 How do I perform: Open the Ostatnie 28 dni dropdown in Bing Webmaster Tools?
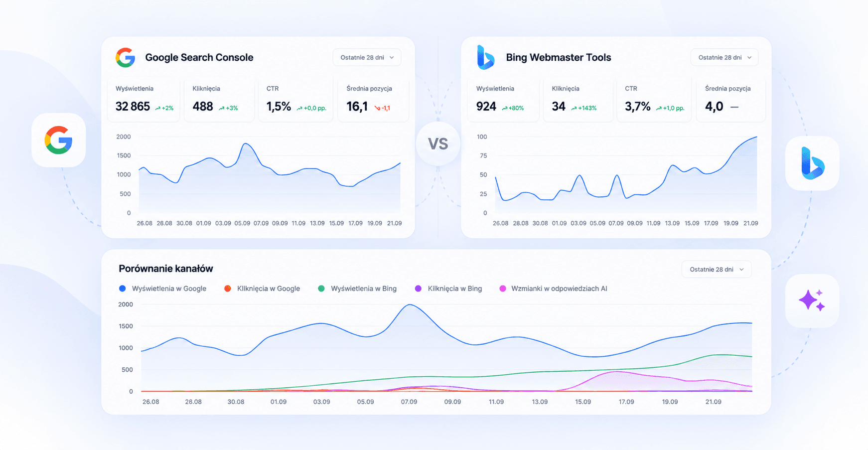(724, 57)
